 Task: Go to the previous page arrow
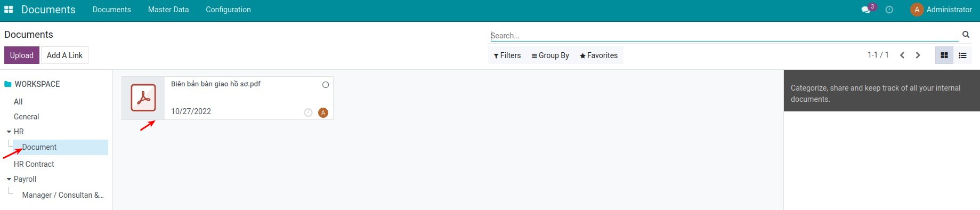(x=902, y=55)
